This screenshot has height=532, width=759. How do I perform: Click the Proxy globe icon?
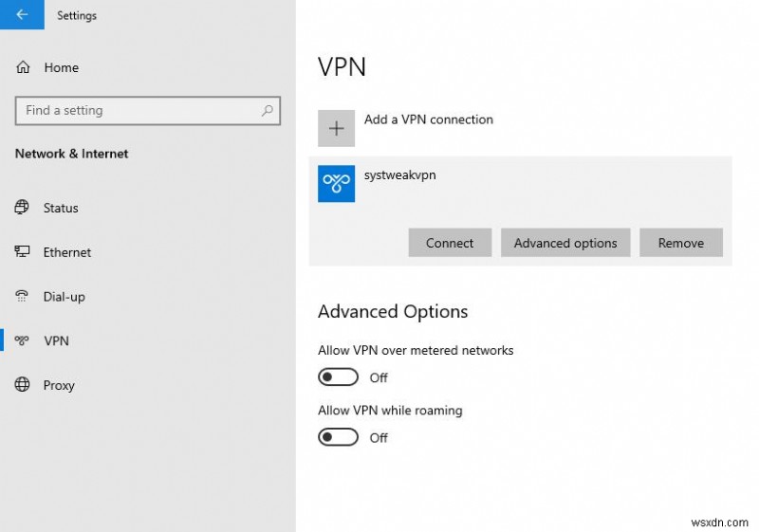[x=23, y=385]
